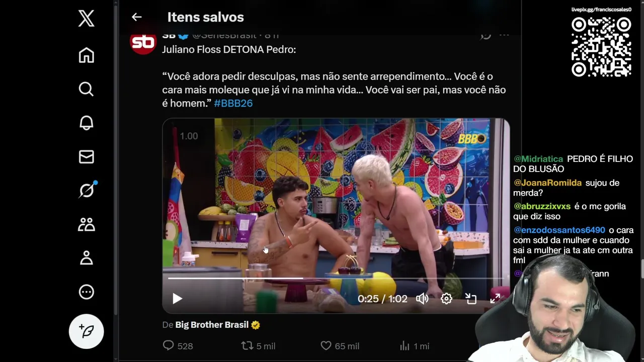644x362 pixels.
Task: Open tweet three-dot options menu
Action: 504,35
